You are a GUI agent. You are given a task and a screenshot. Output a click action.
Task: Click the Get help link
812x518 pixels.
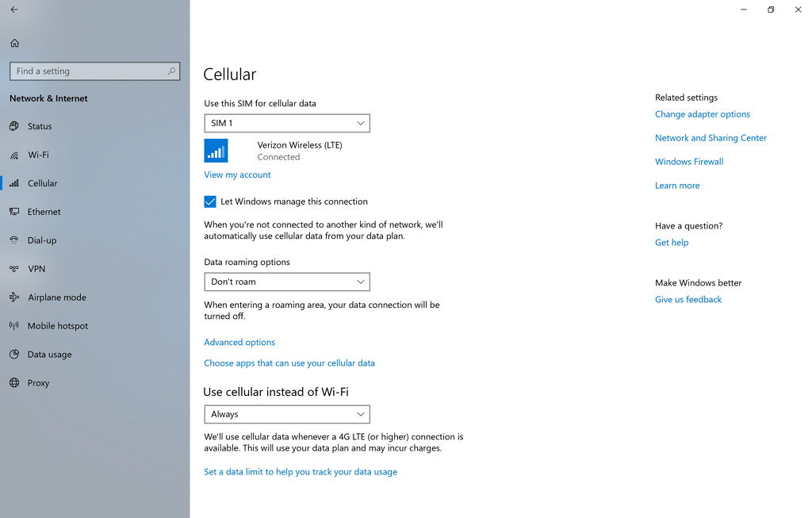[672, 243]
